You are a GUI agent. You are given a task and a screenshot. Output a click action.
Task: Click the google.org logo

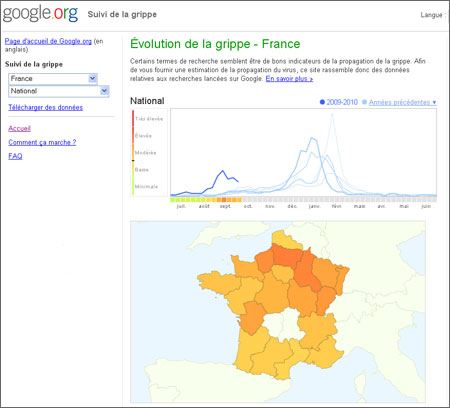pos(40,14)
